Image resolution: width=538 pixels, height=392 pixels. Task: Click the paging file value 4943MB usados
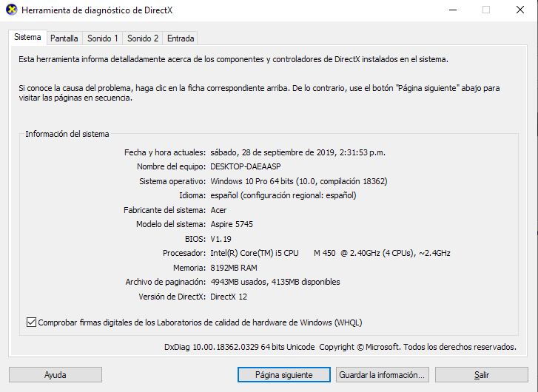[275, 282]
